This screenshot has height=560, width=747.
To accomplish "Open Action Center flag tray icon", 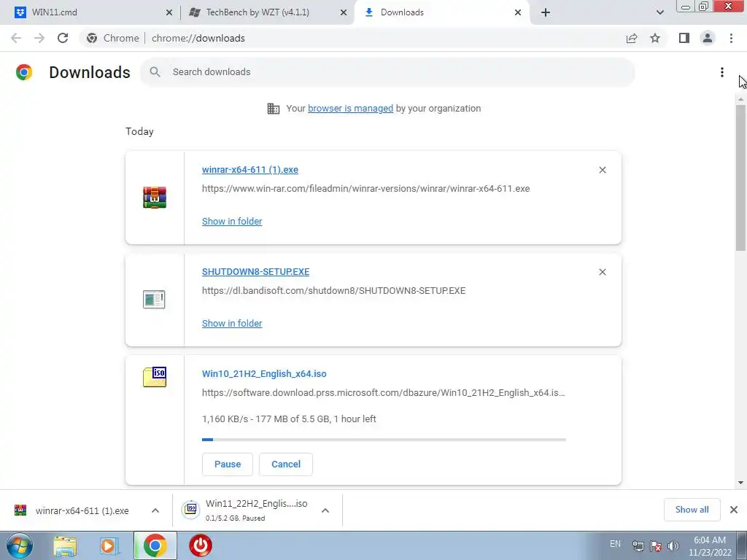I will coord(656,546).
